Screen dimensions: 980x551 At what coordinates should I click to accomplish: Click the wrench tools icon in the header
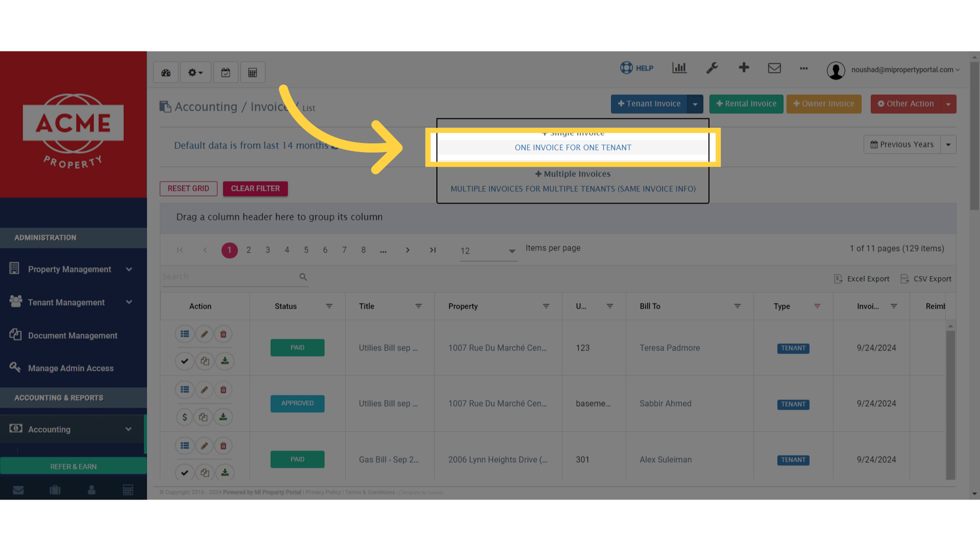(712, 68)
